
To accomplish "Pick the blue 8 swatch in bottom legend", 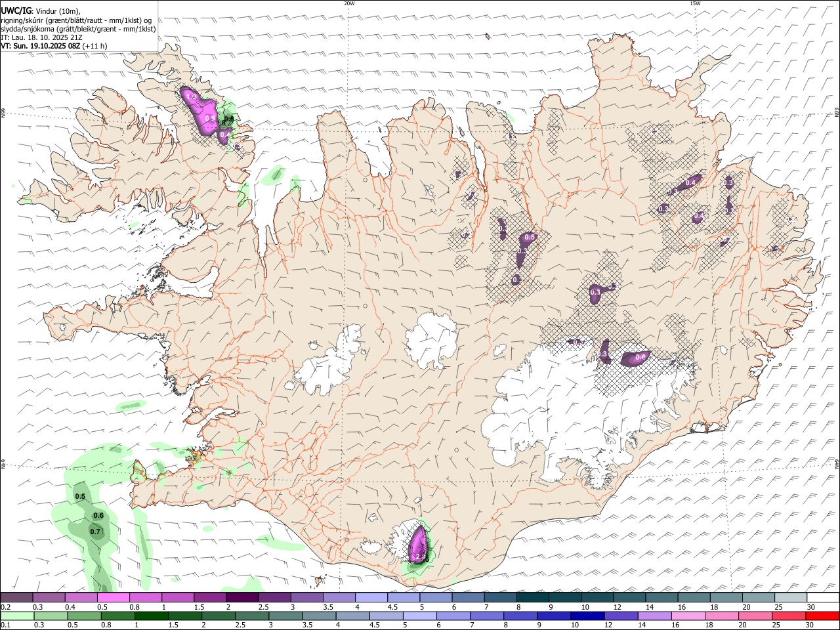I will [520, 616].
